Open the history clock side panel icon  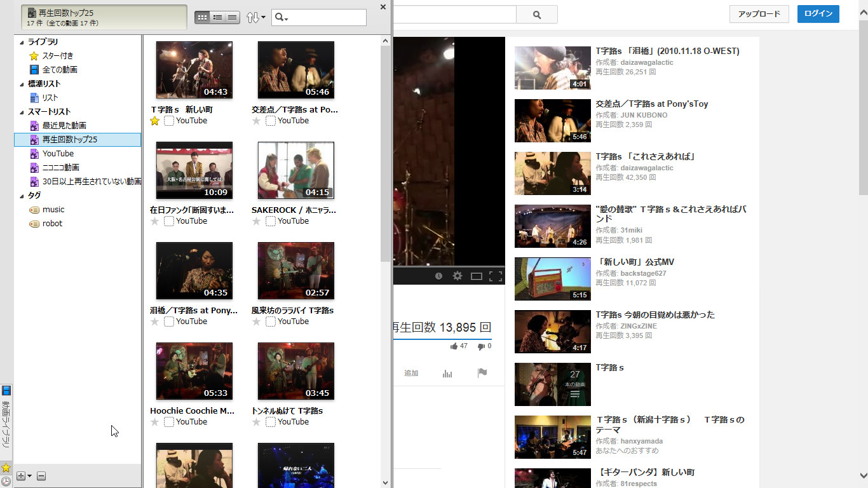click(x=6, y=481)
